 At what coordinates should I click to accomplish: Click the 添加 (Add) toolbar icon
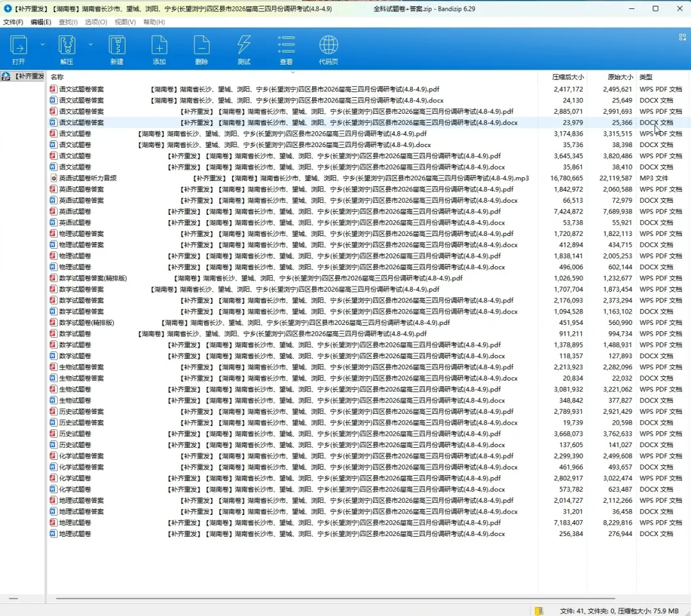point(159,50)
